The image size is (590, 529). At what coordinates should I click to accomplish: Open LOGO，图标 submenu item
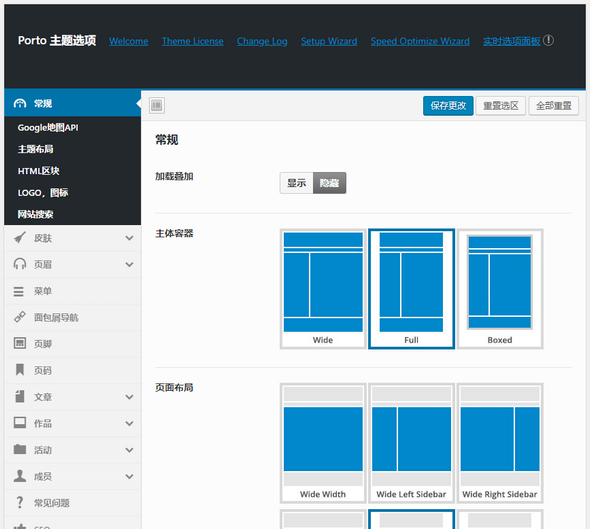click(x=43, y=193)
